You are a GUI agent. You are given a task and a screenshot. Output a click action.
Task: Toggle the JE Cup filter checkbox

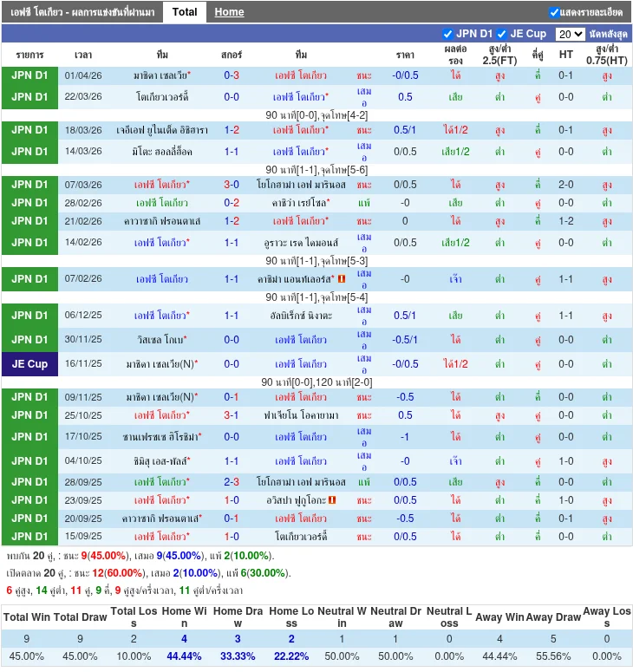click(x=502, y=34)
